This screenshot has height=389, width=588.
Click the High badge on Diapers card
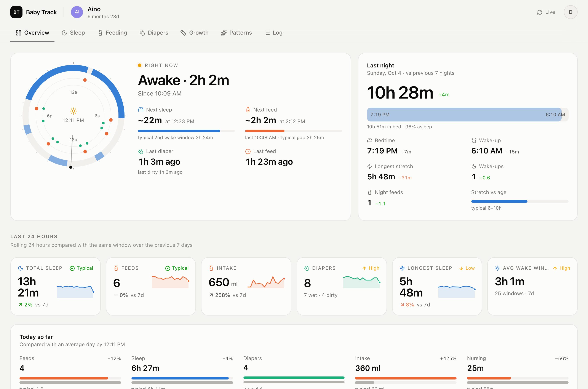coord(371,268)
